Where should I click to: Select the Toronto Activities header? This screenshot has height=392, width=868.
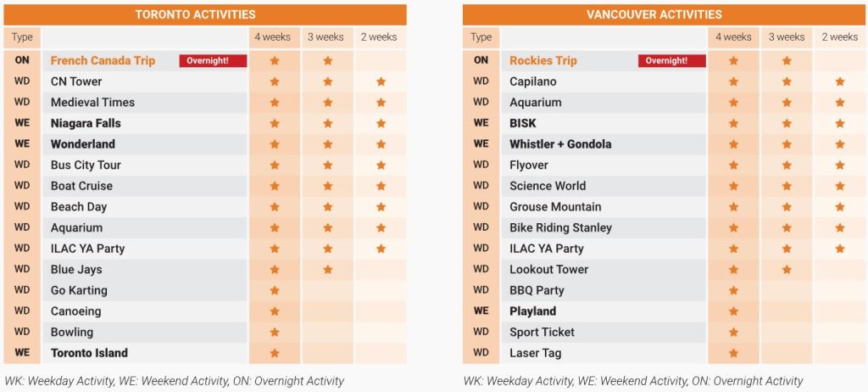(x=205, y=14)
